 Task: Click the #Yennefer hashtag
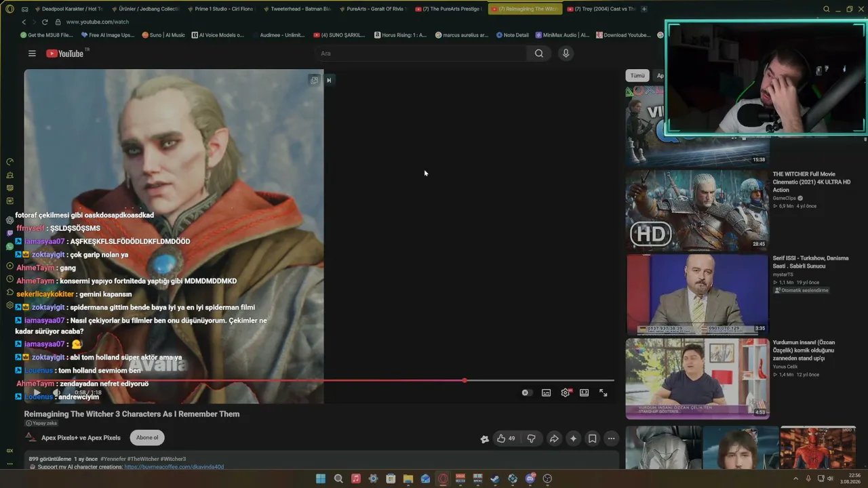(x=114, y=459)
